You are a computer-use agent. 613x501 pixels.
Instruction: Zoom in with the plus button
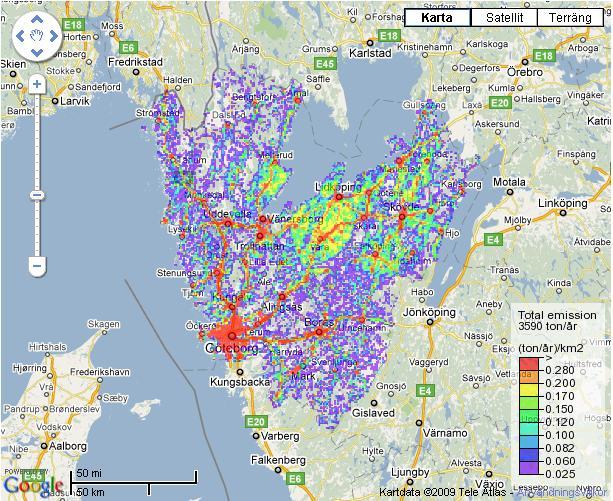pos(37,84)
